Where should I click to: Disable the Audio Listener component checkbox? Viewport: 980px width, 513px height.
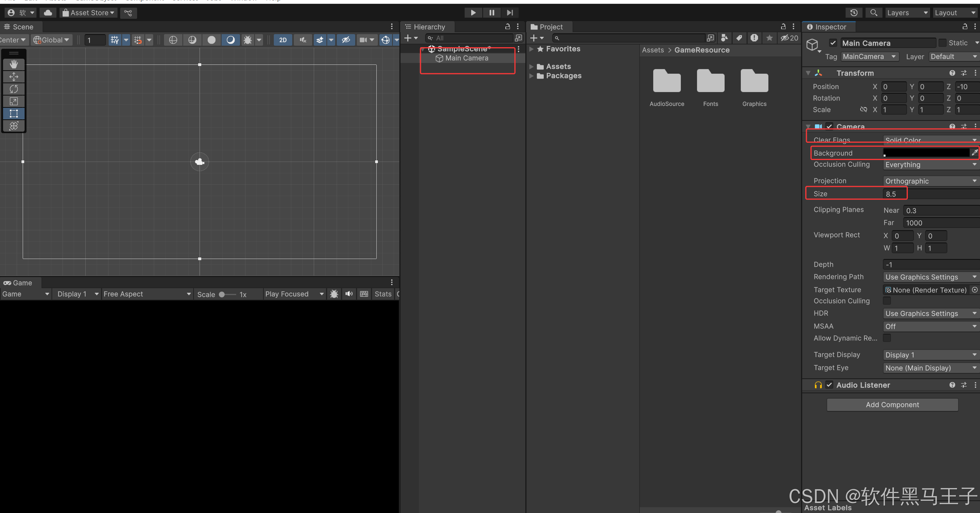[x=829, y=385]
